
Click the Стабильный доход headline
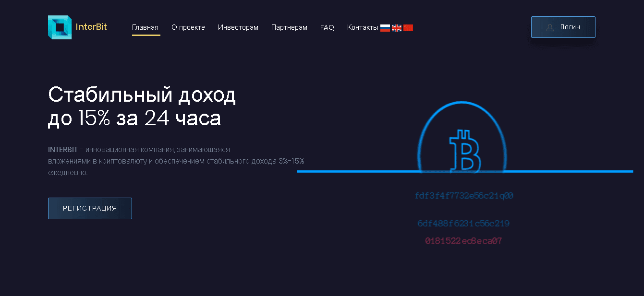tap(142, 107)
